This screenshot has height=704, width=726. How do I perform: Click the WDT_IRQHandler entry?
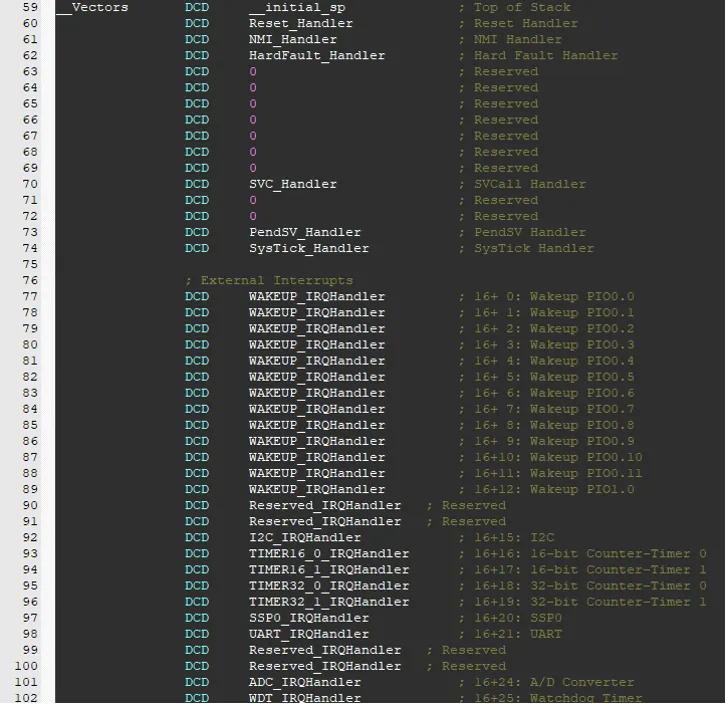304,697
